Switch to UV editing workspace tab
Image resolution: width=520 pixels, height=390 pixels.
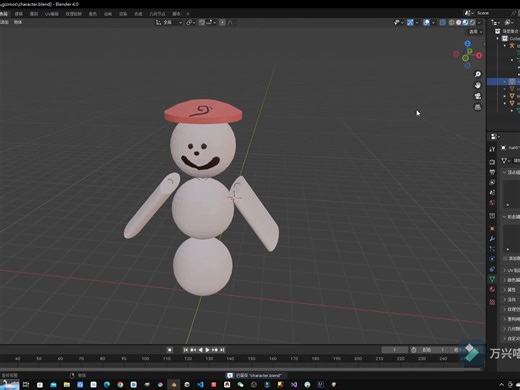(x=52, y=14)
